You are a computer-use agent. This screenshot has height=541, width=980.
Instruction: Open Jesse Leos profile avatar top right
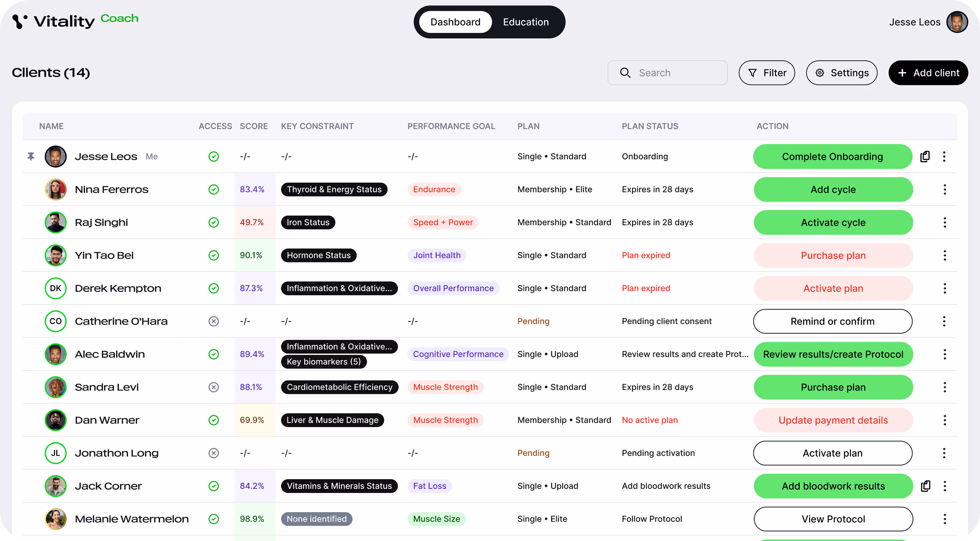956,22
